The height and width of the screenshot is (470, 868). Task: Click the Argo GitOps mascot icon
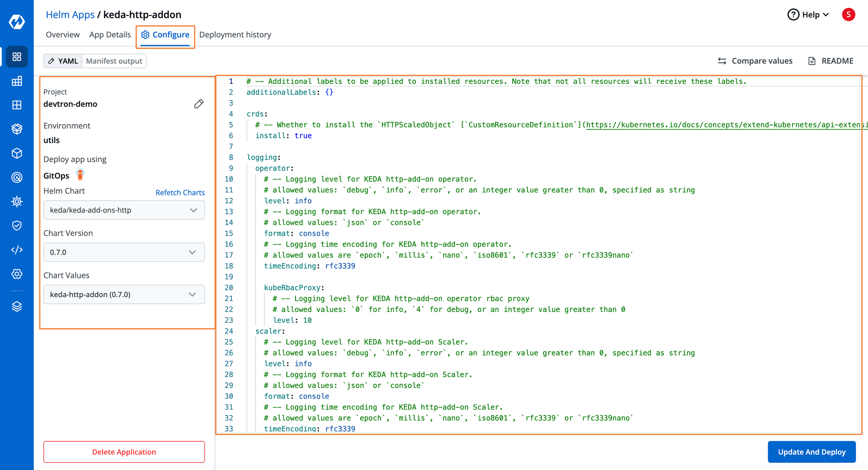[80, 175]
